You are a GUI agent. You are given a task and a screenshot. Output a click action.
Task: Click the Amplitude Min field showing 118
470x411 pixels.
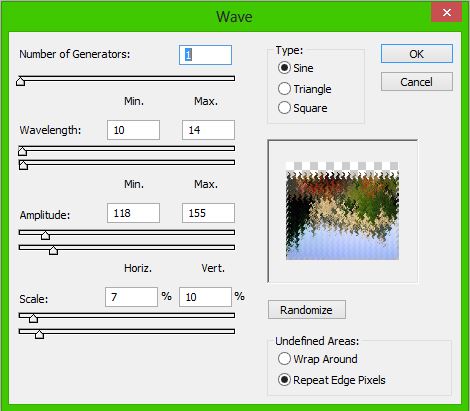[x=133, y=213]
